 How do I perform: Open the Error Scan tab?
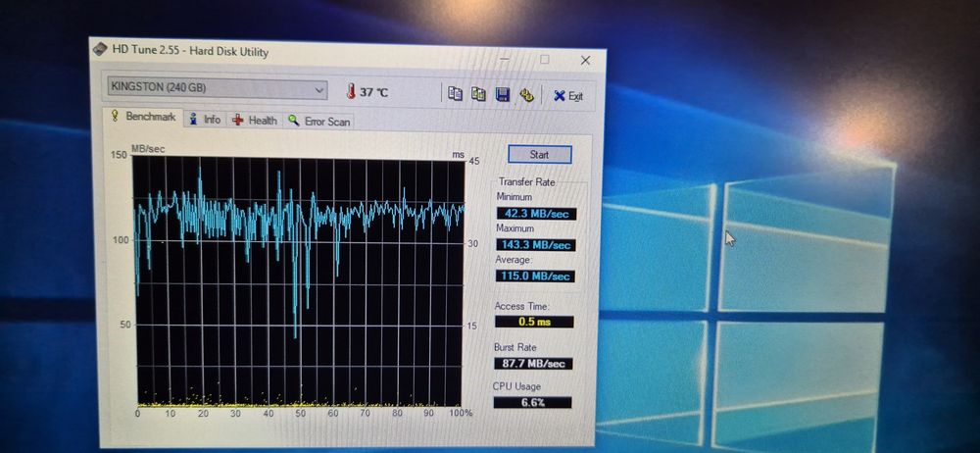pyautogui.click(x=319, y=122)
